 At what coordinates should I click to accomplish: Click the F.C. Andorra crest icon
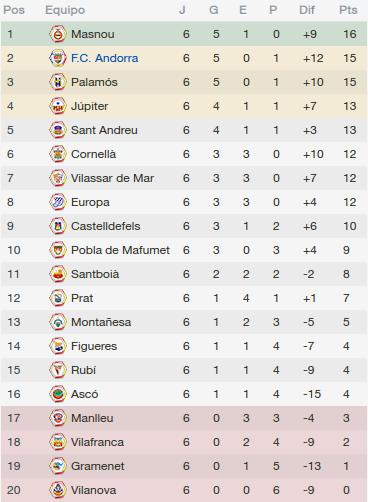coord(58,58)
